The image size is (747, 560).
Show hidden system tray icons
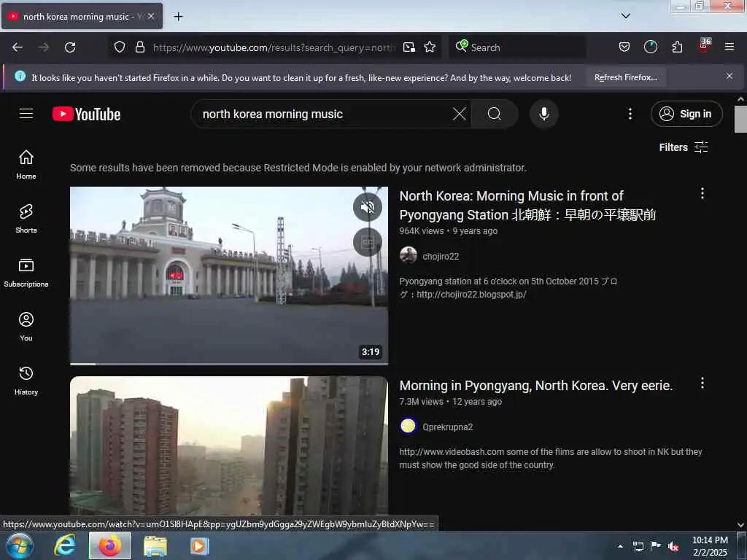click(x=620, y=546)
